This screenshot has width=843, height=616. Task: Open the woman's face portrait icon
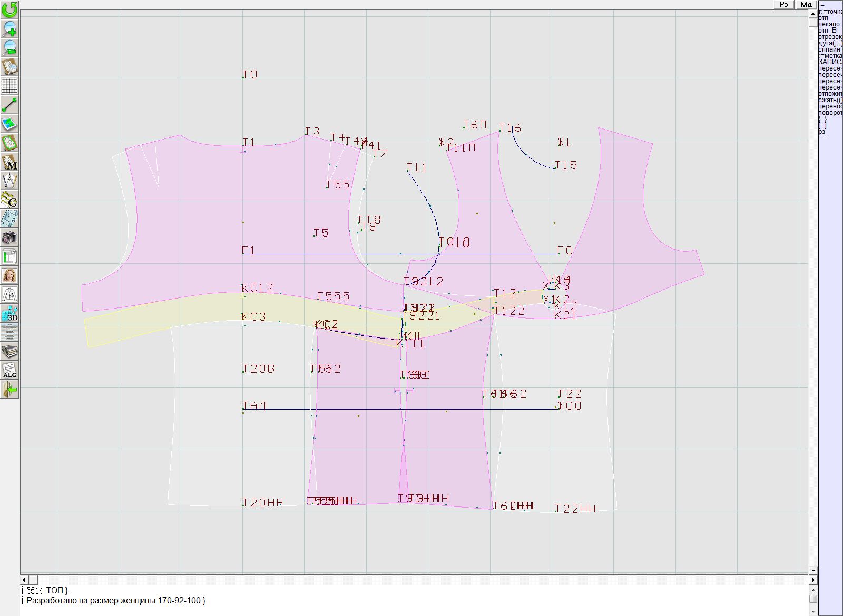tap(9, 275)
